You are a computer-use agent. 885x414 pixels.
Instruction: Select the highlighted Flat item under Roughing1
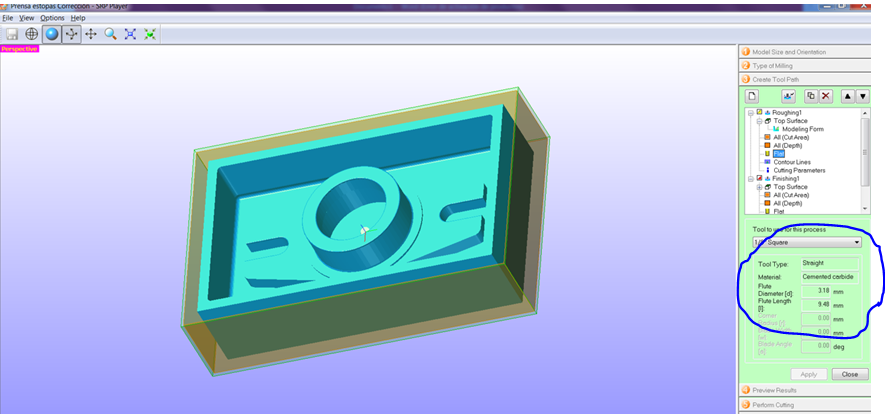click(779, 153)
